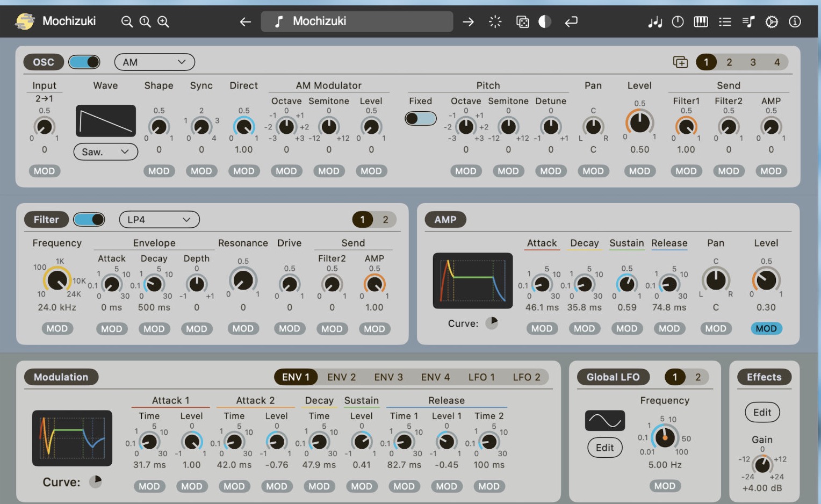Click the AMP Pan knob
821x504 pixels.
click(716, 280)
